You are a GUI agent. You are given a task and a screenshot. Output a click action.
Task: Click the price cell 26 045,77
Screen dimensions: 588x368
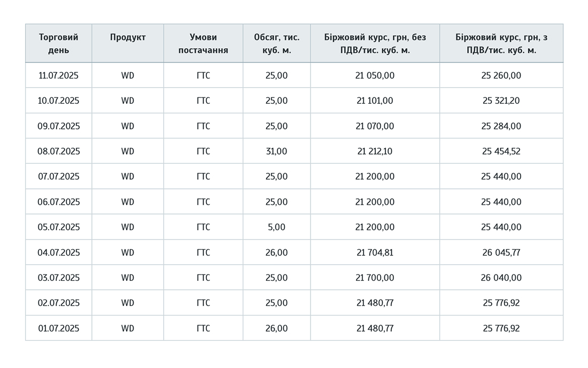[x=501, y=252]
